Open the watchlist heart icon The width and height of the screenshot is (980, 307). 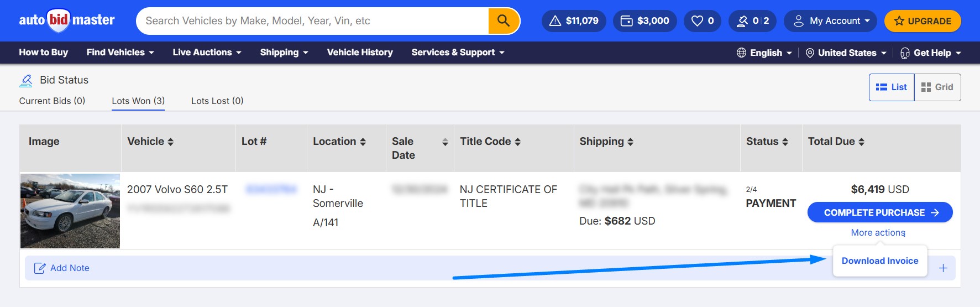coord(698,21)
